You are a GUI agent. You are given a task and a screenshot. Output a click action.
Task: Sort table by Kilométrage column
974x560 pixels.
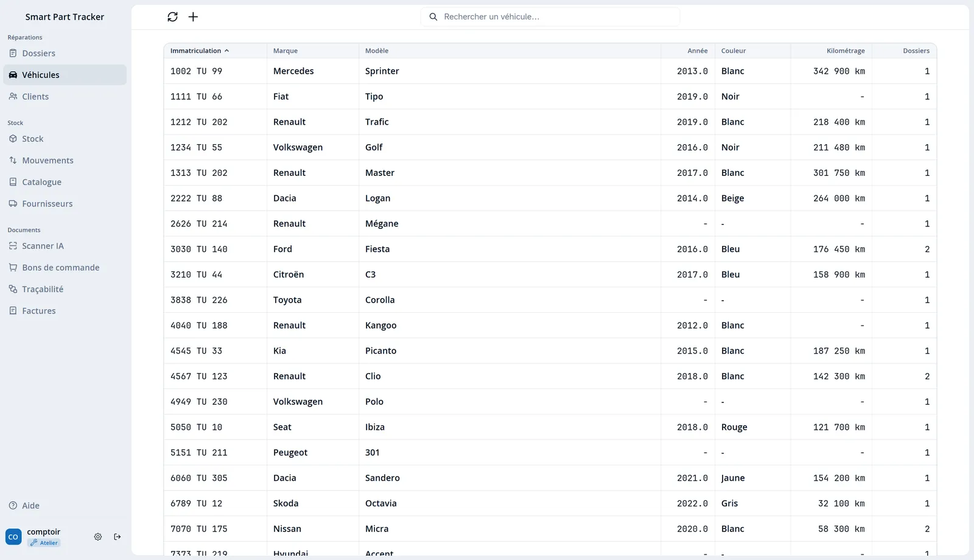click(x=846, y=51)
